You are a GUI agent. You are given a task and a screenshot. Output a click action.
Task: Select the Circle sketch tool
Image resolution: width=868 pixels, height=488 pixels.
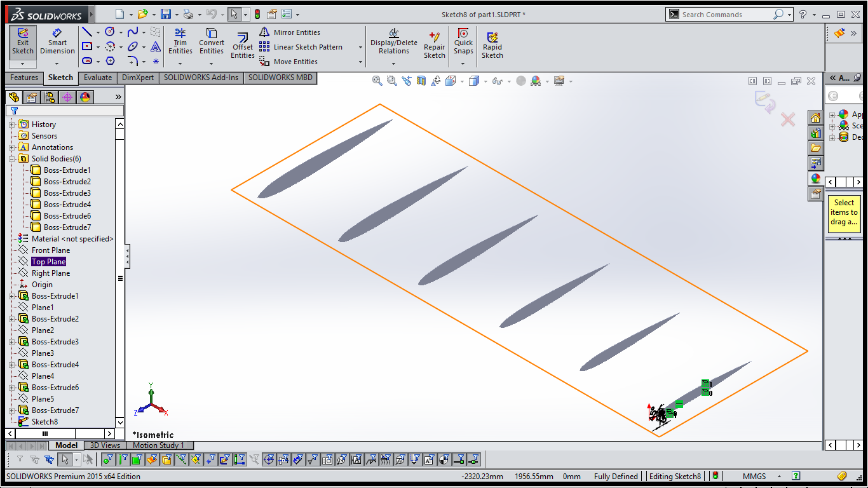[x=110, y=32]
